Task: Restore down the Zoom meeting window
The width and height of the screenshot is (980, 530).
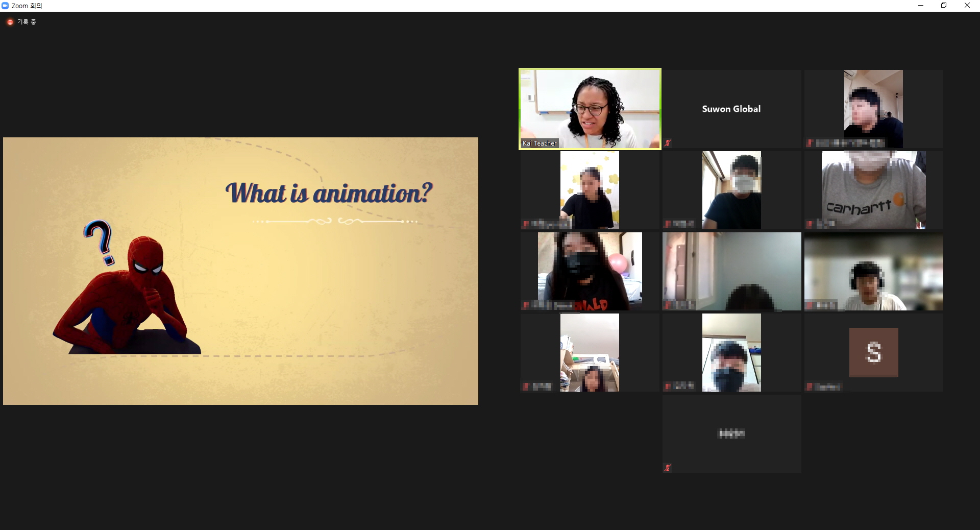Action: pyautogui.click(x=944, y=6)
